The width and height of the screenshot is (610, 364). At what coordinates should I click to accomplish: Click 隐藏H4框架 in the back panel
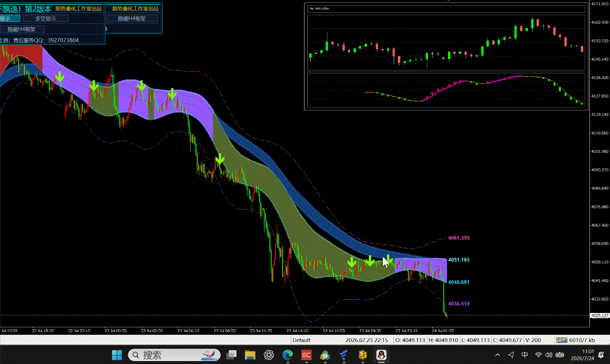pos(132,19)
